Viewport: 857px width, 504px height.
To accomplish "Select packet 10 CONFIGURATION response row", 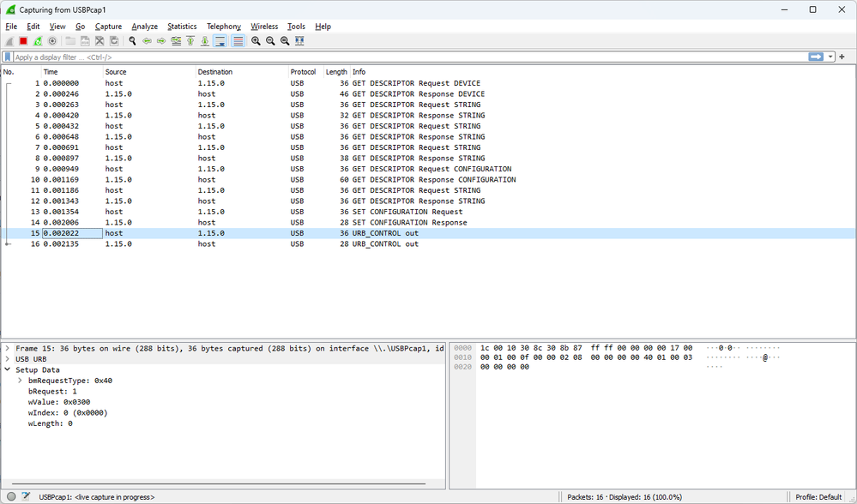I will pos(343,180).
